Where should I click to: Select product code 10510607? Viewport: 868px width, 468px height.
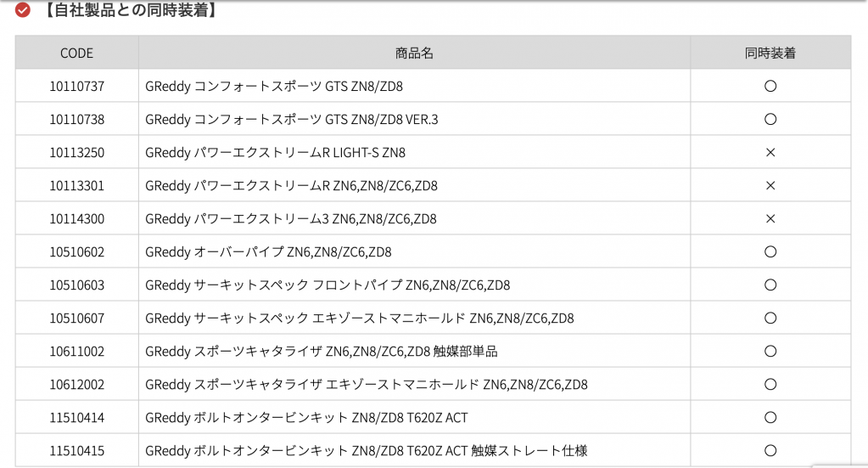click(76, 319)
